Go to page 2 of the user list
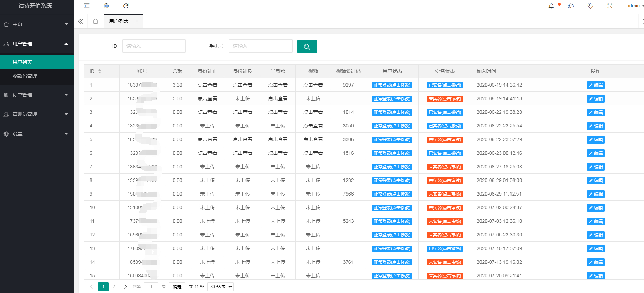This screenshot has height=293, width=644. [114, 287]
